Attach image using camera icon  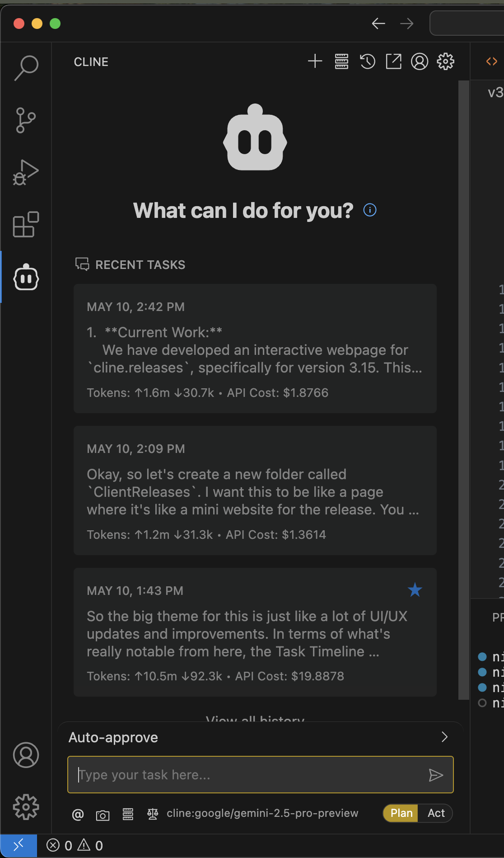click(x=103, y=815)
